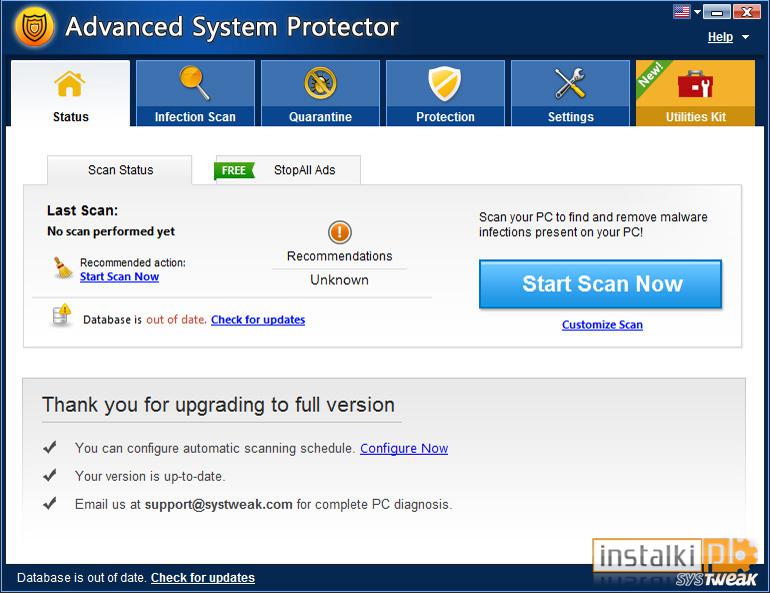Switch to the Infection Scan tab
The height and width of the screenshot is (593, 770).
195,93
